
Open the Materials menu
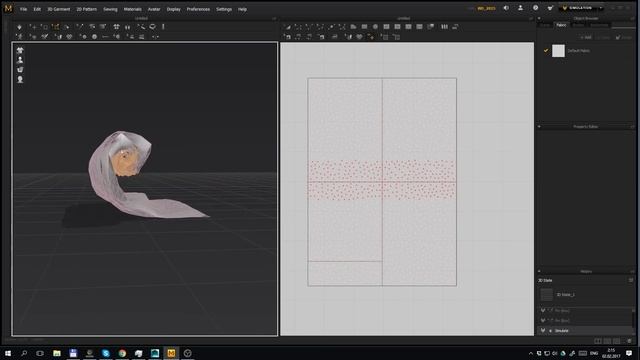pos(133,9)
